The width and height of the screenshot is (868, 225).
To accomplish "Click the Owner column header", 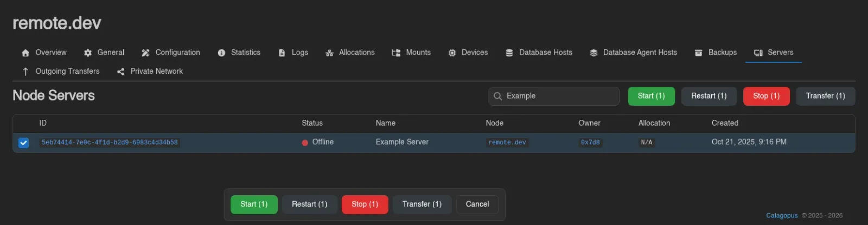I will 589,123.
